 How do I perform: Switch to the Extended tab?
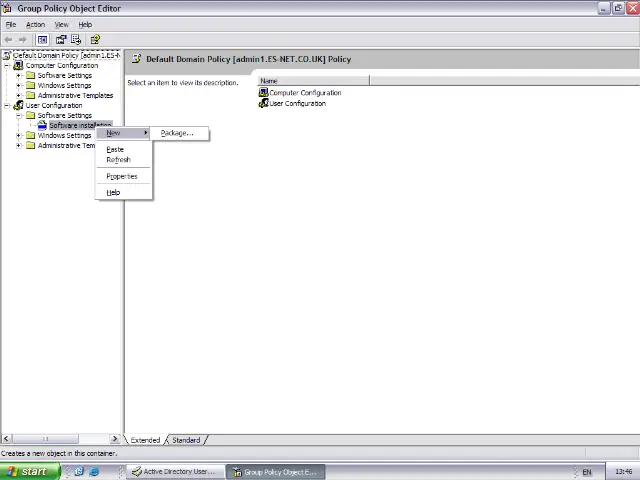pos(145,440)
